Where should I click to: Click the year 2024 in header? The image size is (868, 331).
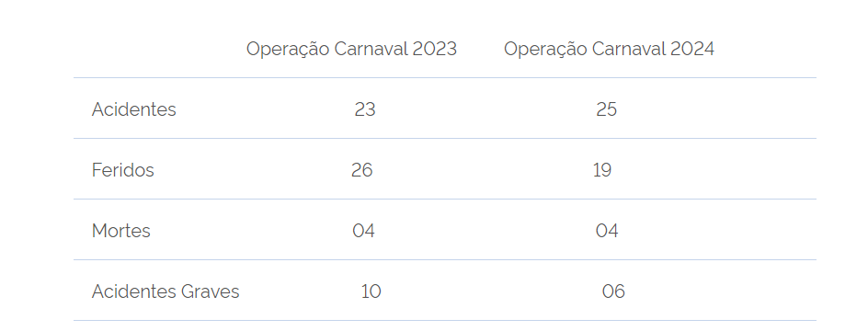[x=692, y=50]
